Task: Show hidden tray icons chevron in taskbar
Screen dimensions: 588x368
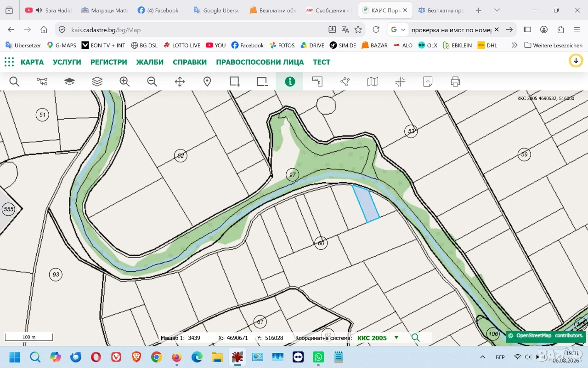Action: 482,357
